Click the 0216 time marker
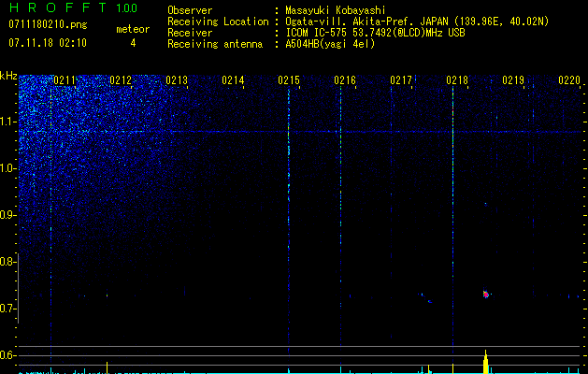Image resolution: width=588 pixels, height=374 pixels. coord(345,79)
